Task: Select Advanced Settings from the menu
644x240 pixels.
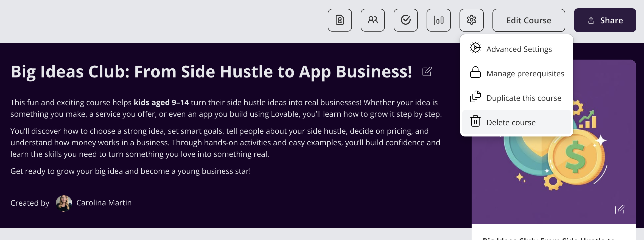Action: click(519, 49)
